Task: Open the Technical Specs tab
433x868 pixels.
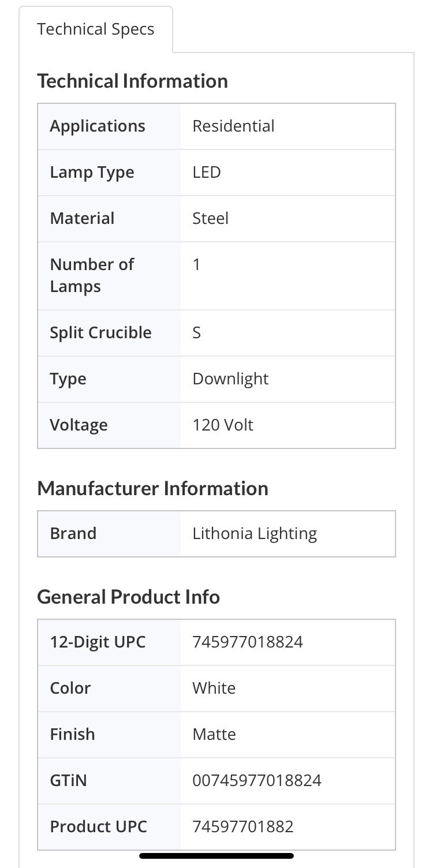Action: point(96,29)
